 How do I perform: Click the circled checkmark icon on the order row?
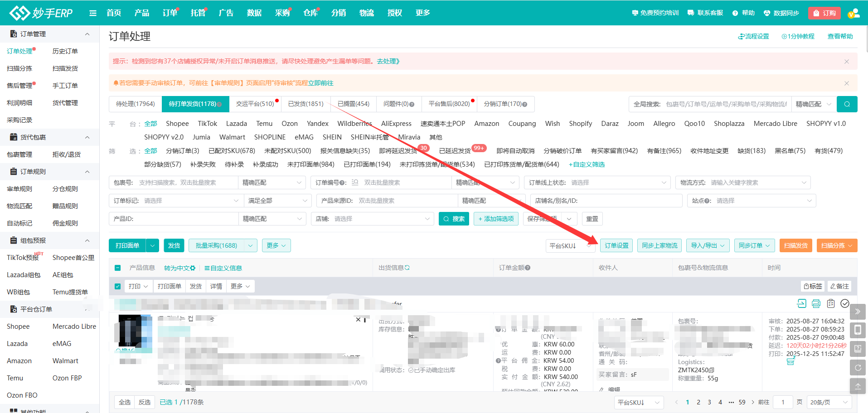click(845, 303)
